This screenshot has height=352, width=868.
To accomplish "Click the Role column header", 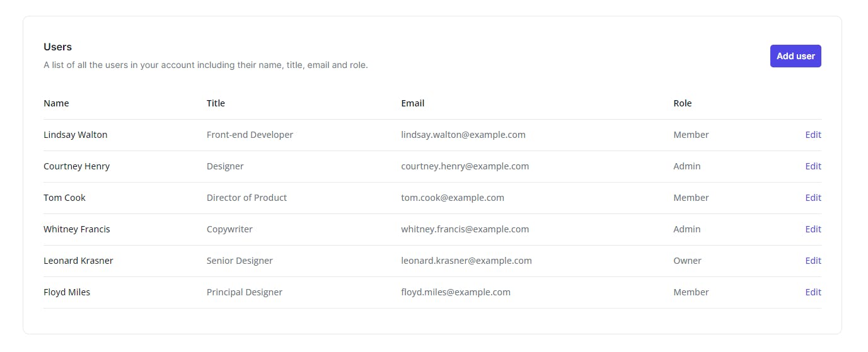I will pos(683,103).
